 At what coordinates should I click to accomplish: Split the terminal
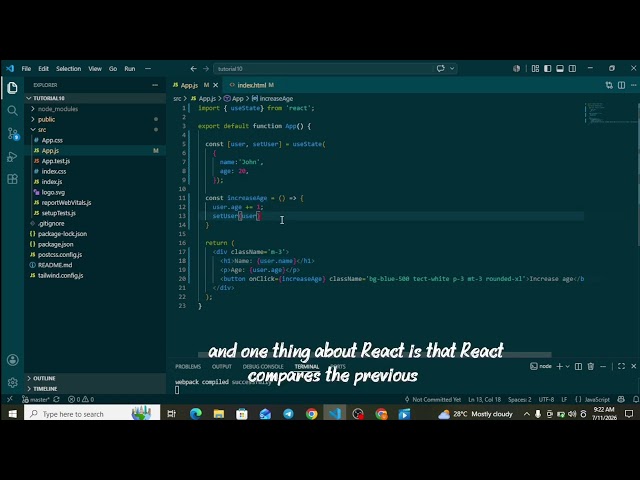click(x=578, y=366)
